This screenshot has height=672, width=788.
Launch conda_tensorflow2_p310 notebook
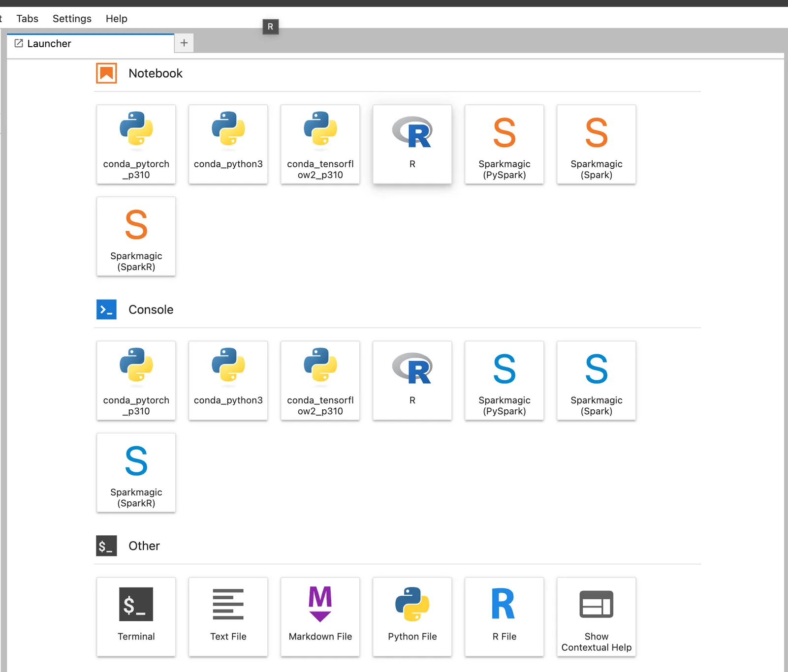tap(320, 144)
